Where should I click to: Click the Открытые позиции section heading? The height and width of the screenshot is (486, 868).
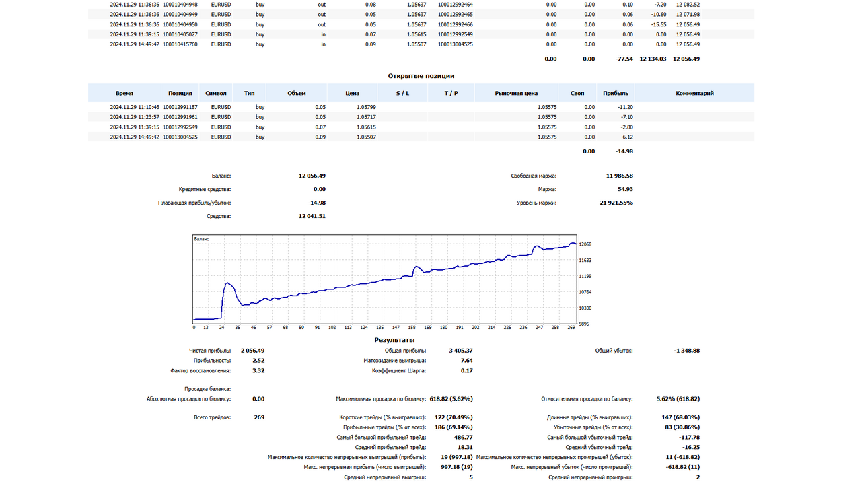click(x=421, y=76)
